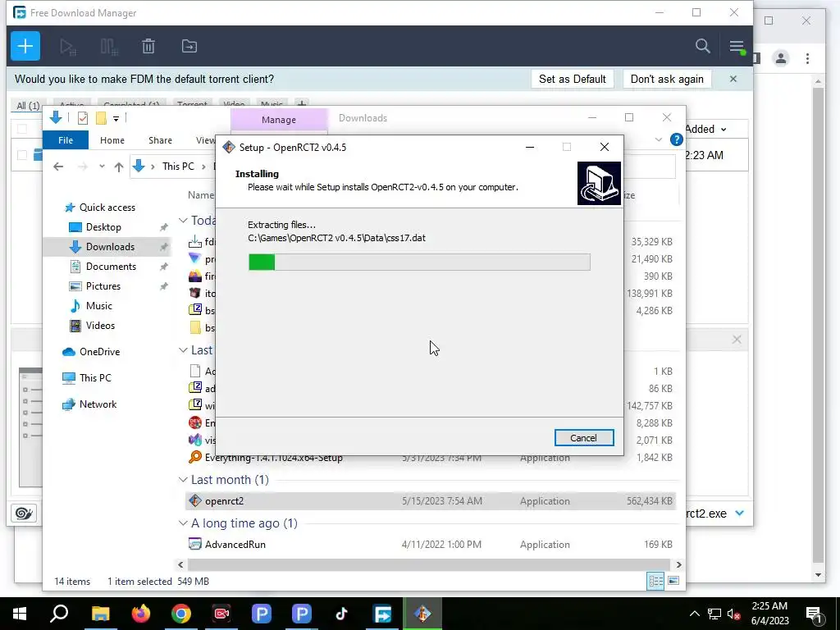Open the Share ribbon tab
Screen dimensions: 840x630
pos(160,139)
